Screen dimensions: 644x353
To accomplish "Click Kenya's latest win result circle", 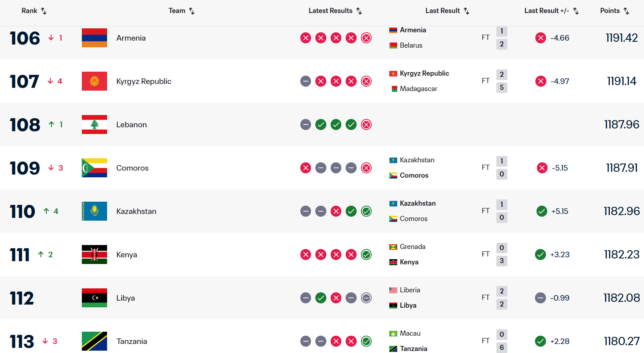I will [366, 255].
